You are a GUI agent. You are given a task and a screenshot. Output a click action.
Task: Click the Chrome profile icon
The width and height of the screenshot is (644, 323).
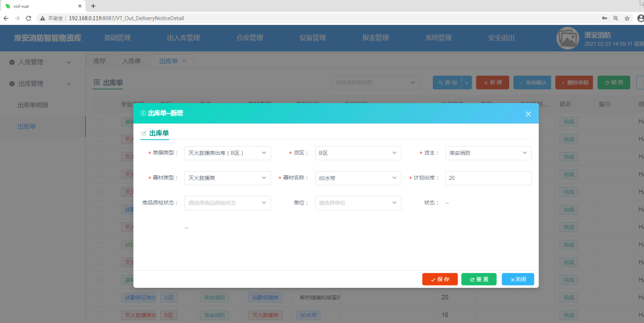tap(640, 18)
